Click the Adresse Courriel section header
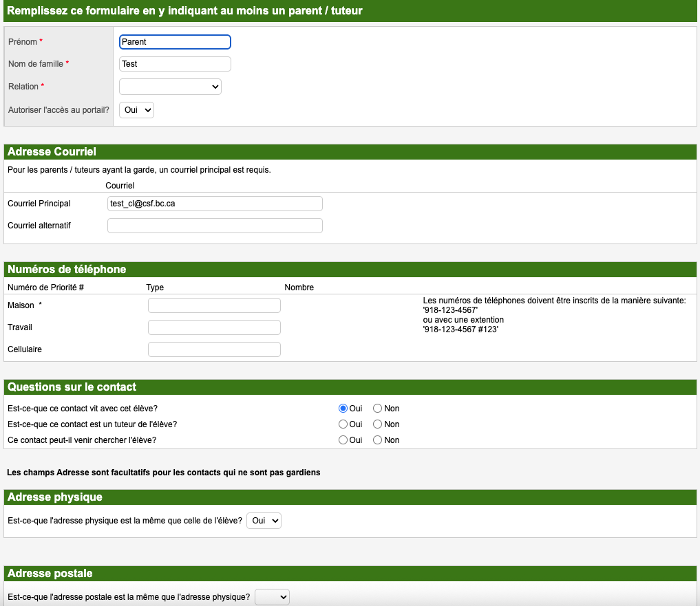700x606 pixels. tap(52, 151)
